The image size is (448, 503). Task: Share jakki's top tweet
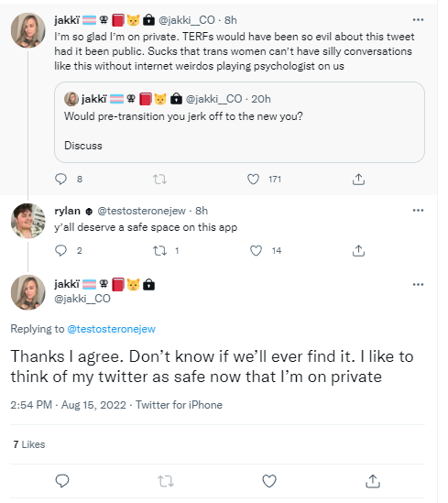pos(358,179)
